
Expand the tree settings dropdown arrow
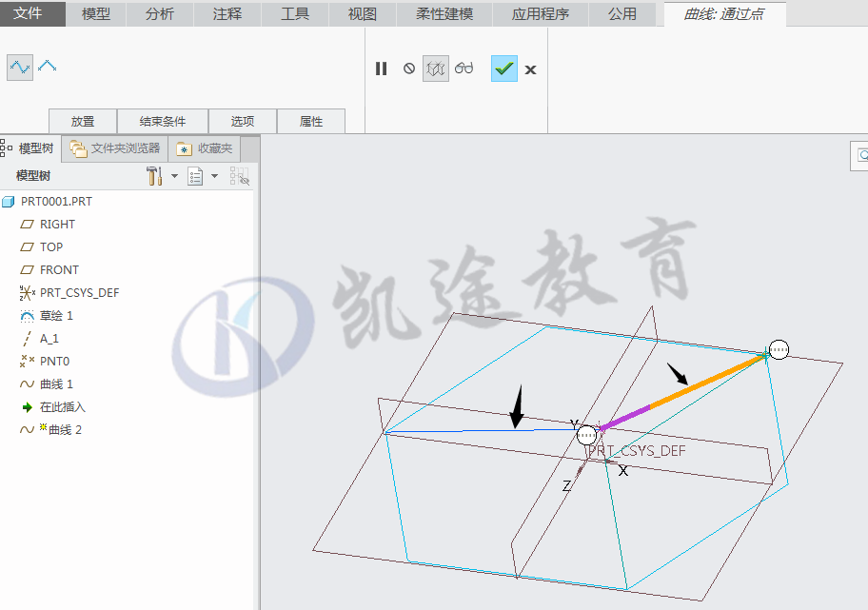point(174,176)
